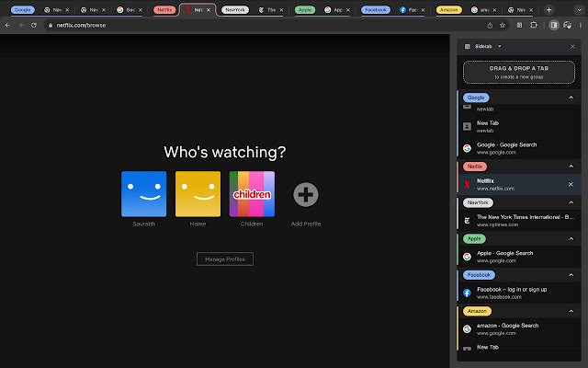
Task: Collapse the Amazon group in Sidetab panel
Action: pos(571,311)
